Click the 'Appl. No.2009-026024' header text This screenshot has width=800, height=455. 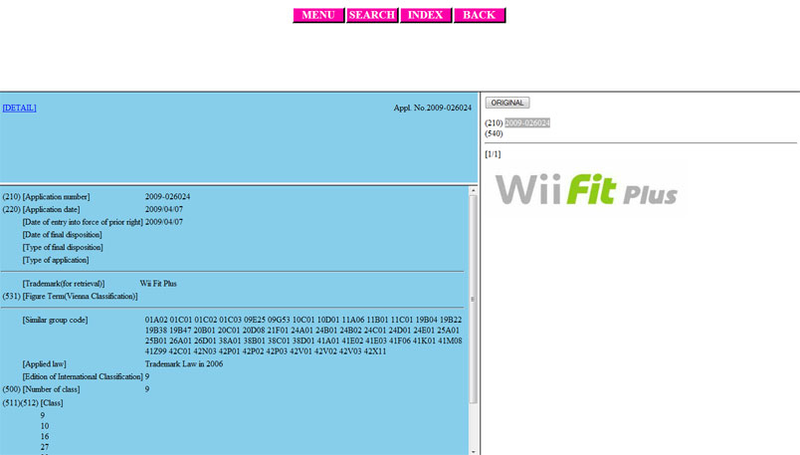(x=432, y=108)
